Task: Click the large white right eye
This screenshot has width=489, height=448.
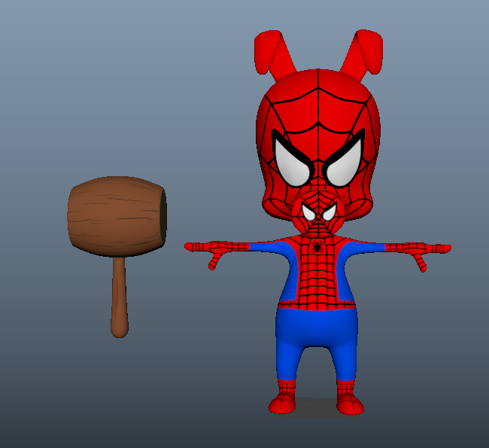Action: pyautogui.click(x=344, y=162)
